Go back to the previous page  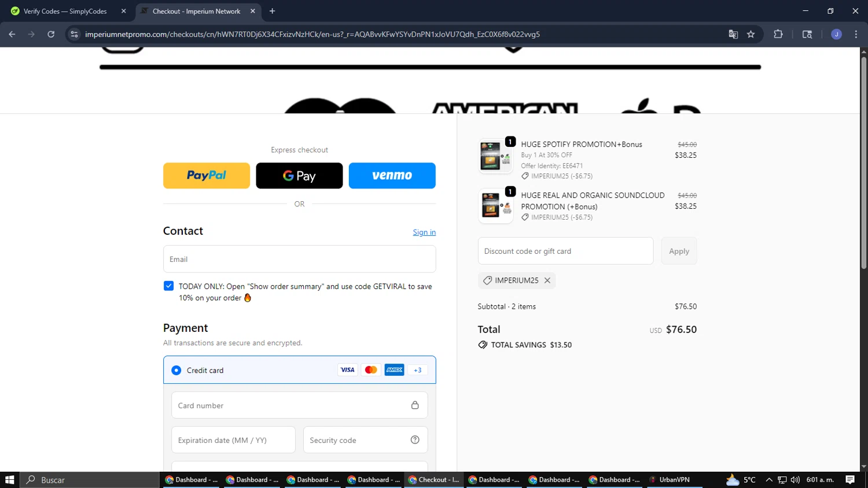coord(12,34)
